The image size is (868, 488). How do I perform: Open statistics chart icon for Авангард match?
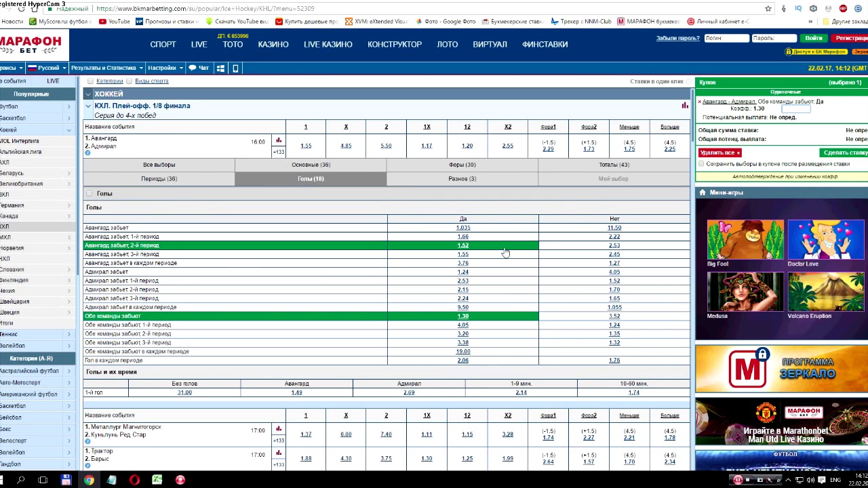279,140
